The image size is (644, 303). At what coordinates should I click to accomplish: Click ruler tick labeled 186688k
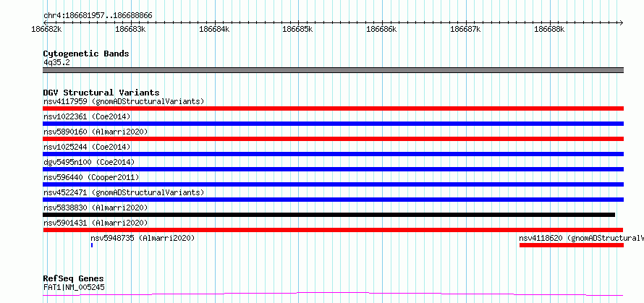tap(549, 29)
